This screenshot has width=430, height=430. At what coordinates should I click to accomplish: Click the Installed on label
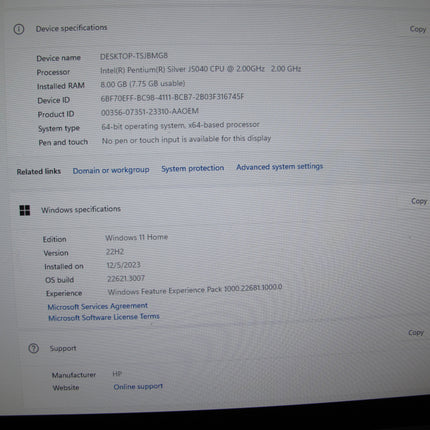coord(64,266)
